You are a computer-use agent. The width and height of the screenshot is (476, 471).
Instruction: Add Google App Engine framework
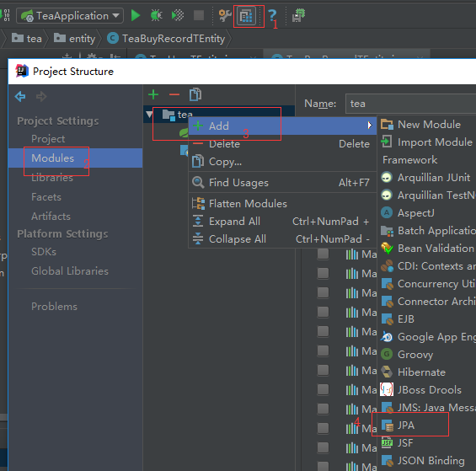tap(427, 337)
